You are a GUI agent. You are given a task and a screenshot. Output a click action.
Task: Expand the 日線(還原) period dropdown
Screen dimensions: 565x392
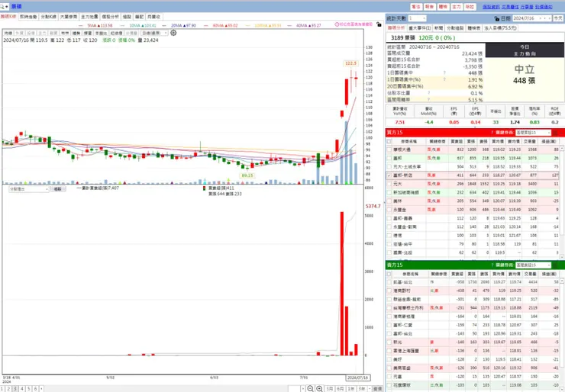pyautogui.click(x=154, y=33)
